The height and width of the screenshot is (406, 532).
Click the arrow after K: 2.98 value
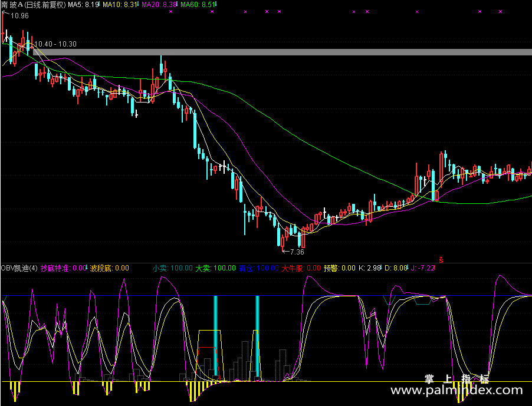click(382, 268)
